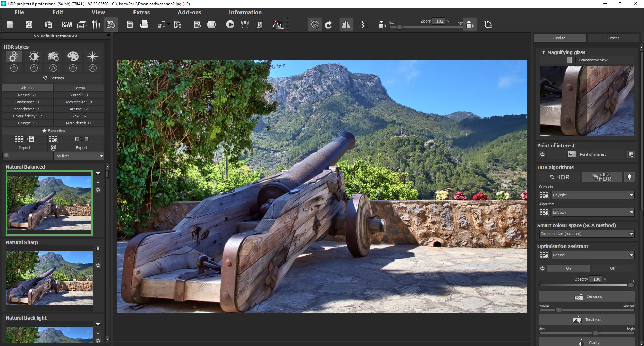Select the HDR algorithm mode button
Viewport: 644px width, 346px height.
tap(559, 177)
